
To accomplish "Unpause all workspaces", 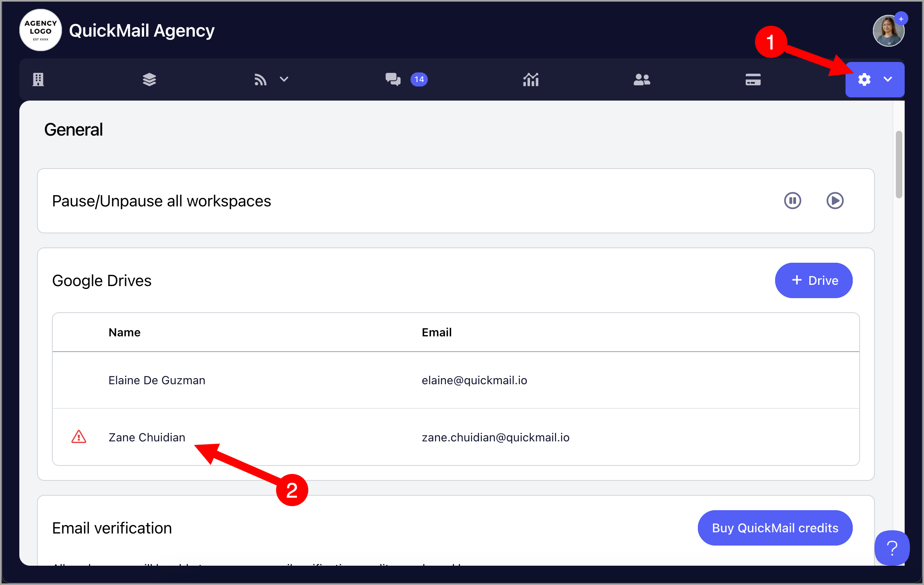I will 835,201.
